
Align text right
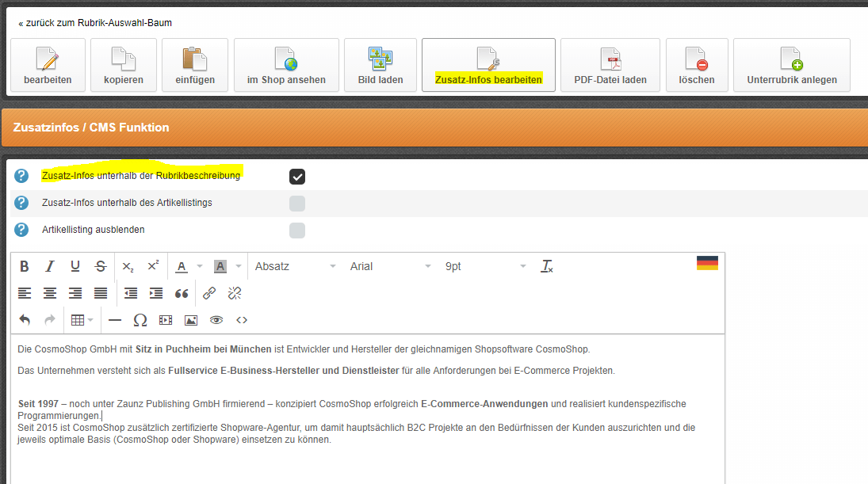[x=75, y=293]
